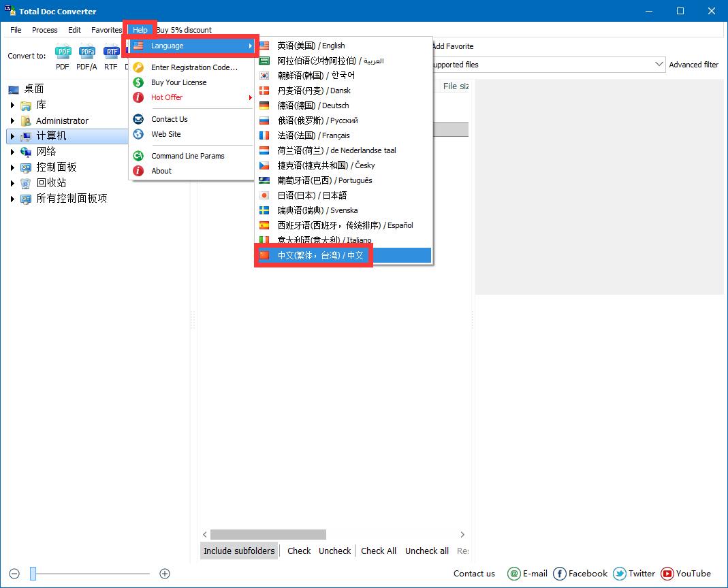Click the Buy 5% discount menu item

(184, 30)
